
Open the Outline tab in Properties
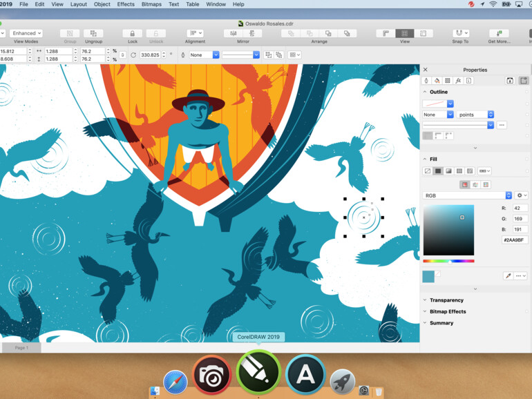pyautogui.click(x=426, y=81)
